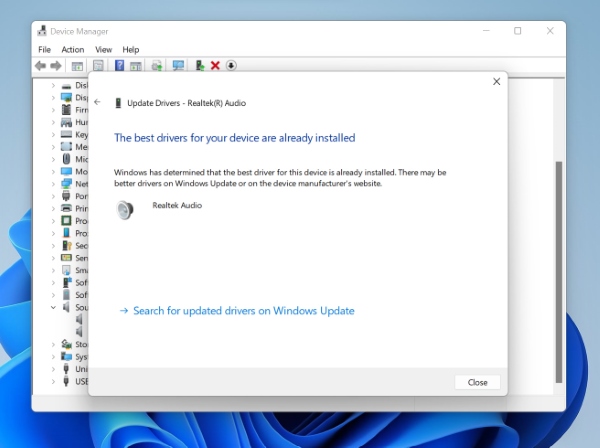This screenshot has height=448, width=600.
Task: Click the Back arrow toolbar icon
Action: [41, 66]
